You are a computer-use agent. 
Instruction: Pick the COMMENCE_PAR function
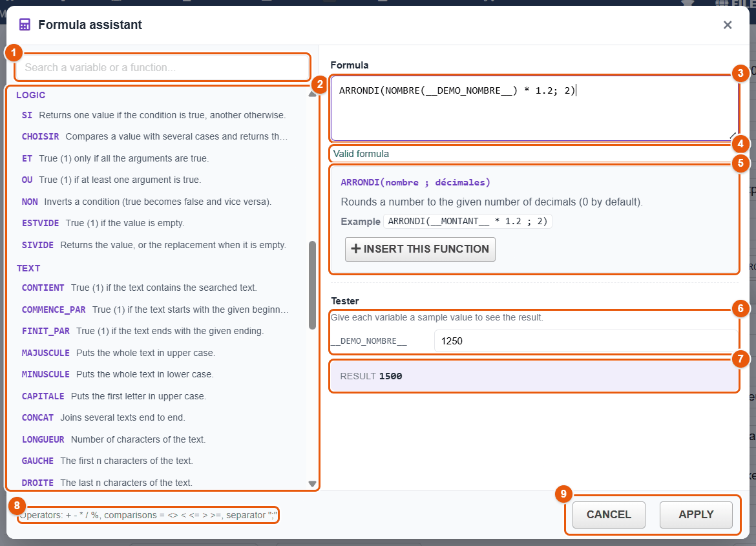pyautogui.click(x=155, y=310)
